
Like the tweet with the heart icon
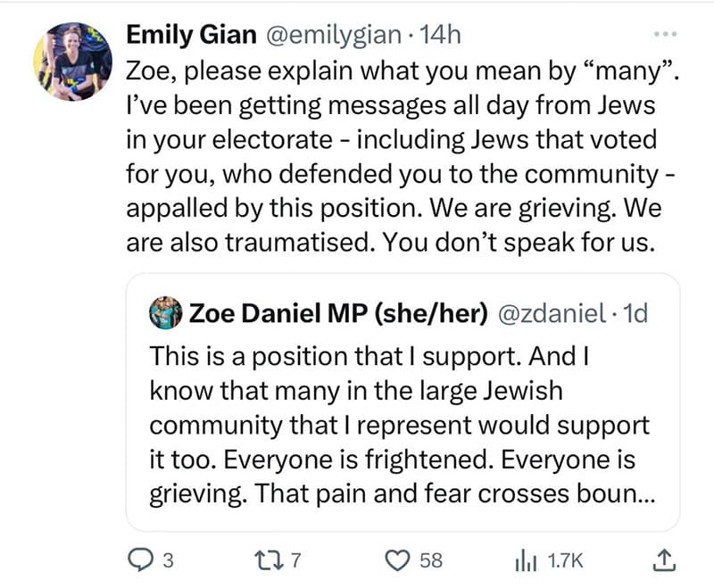coord(397,559)
